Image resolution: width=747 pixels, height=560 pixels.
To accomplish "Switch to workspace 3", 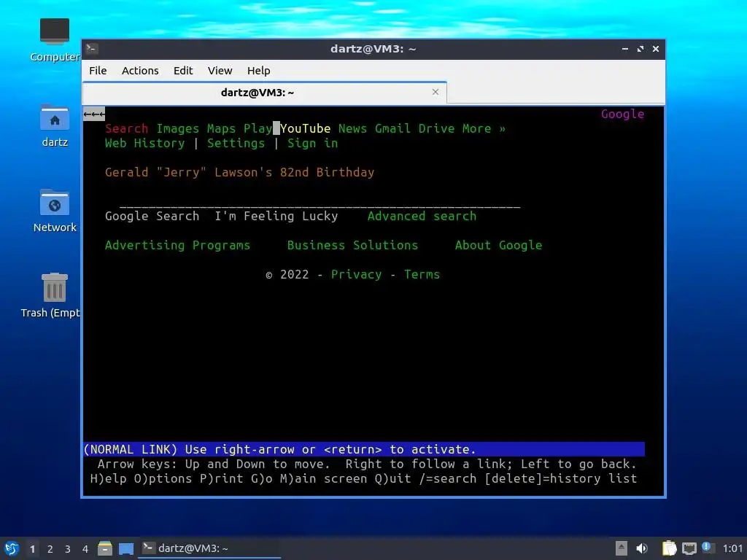I will click(x=68, y=549).
